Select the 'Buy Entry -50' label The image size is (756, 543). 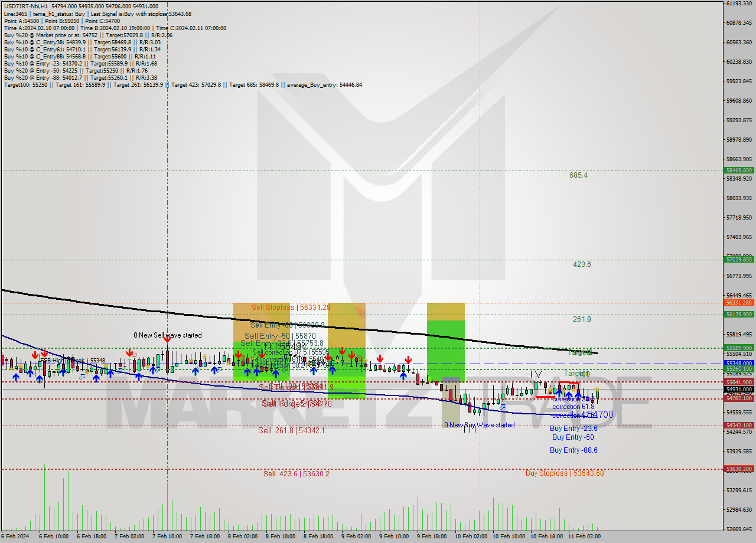coord(573,437)
